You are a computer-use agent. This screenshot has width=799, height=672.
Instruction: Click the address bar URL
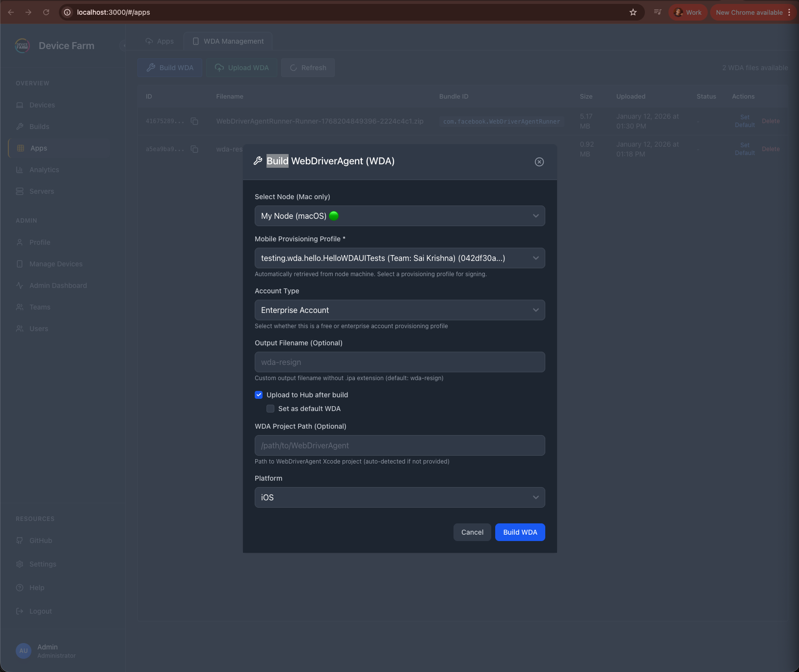point(113,12)
